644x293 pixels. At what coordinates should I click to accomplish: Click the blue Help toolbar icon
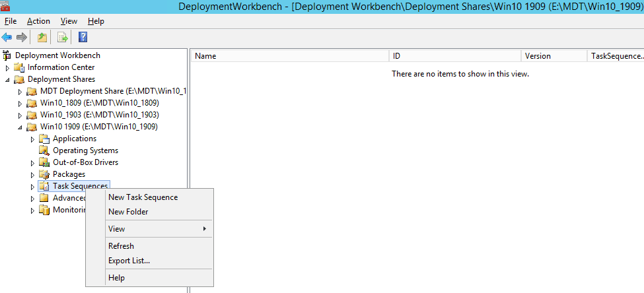click(83, 38)
